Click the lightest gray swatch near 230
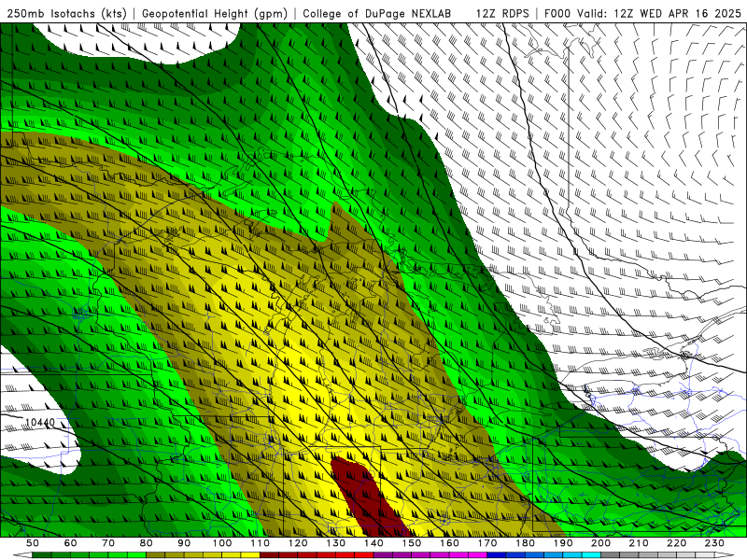This screenshot has height=560, width=747. pos(705,554)
